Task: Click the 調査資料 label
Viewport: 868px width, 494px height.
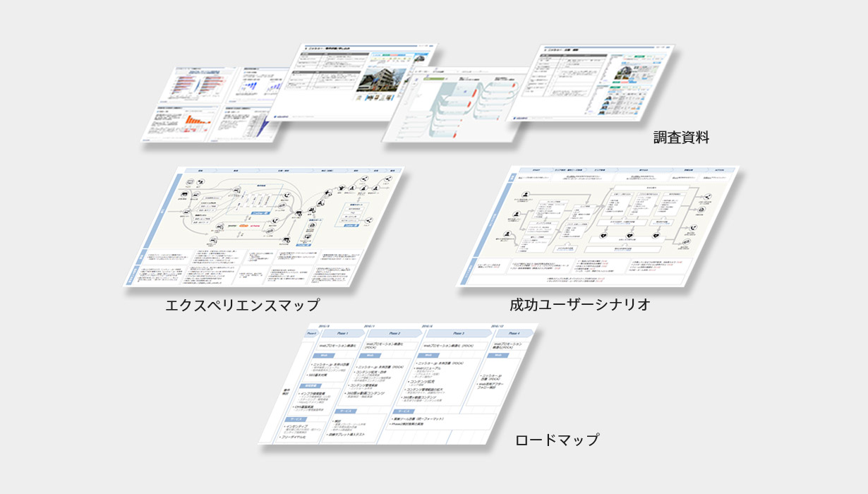Action: click(x=681, y=138)
